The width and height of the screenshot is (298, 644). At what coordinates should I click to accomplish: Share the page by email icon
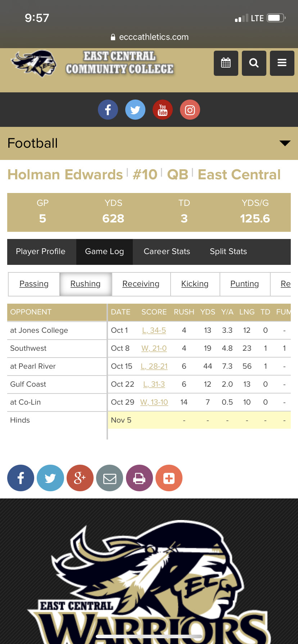(x=109, y=478)
